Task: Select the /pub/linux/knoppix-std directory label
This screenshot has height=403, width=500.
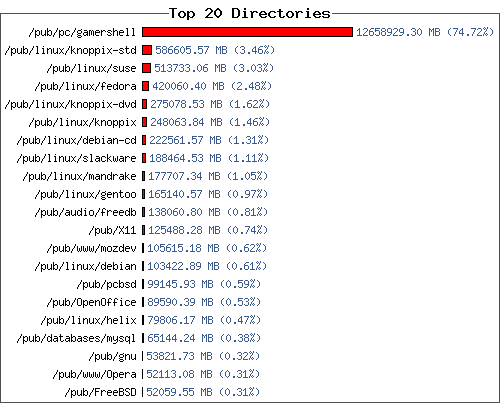Action: click(70, 50)
